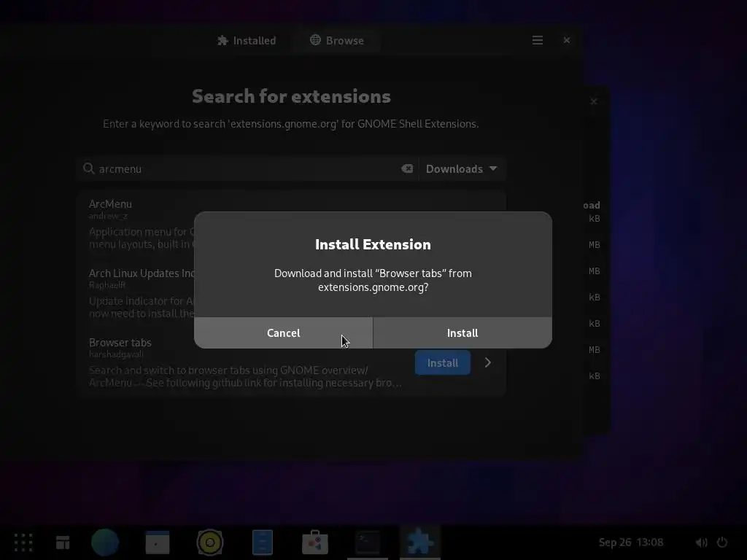Cancel the Install Extension dialog
Viewport: 747px width, 560px height.
pyautogui.click(x=284, y=332)
